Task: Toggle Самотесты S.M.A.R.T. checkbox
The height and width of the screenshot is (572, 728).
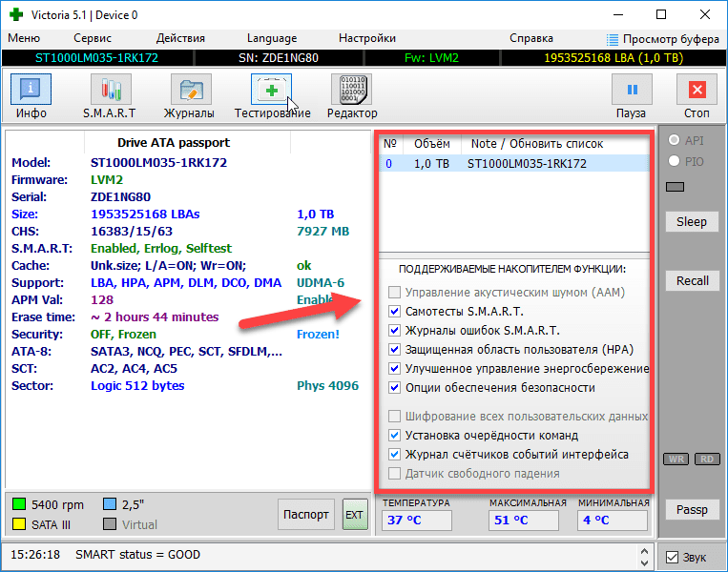Action: point(394,312)
